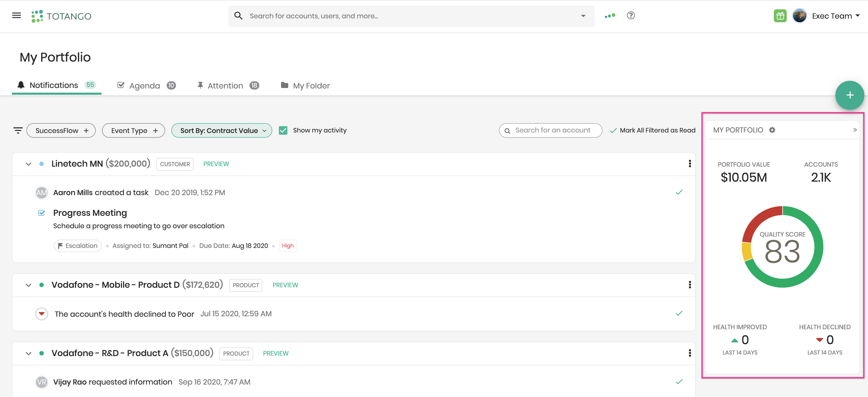
Task: Click the CUSTOMER tag on Linetech MN
Action: (x=175, y=164)
